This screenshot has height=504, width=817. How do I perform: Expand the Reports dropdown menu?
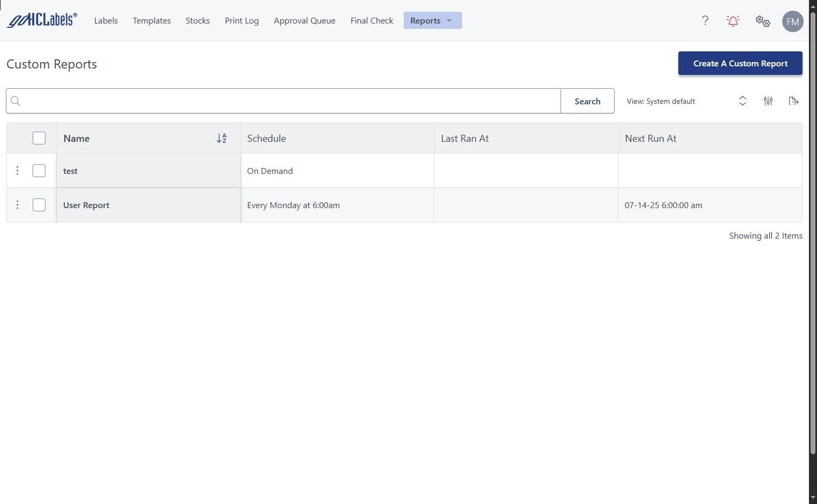tap(432, 21)
